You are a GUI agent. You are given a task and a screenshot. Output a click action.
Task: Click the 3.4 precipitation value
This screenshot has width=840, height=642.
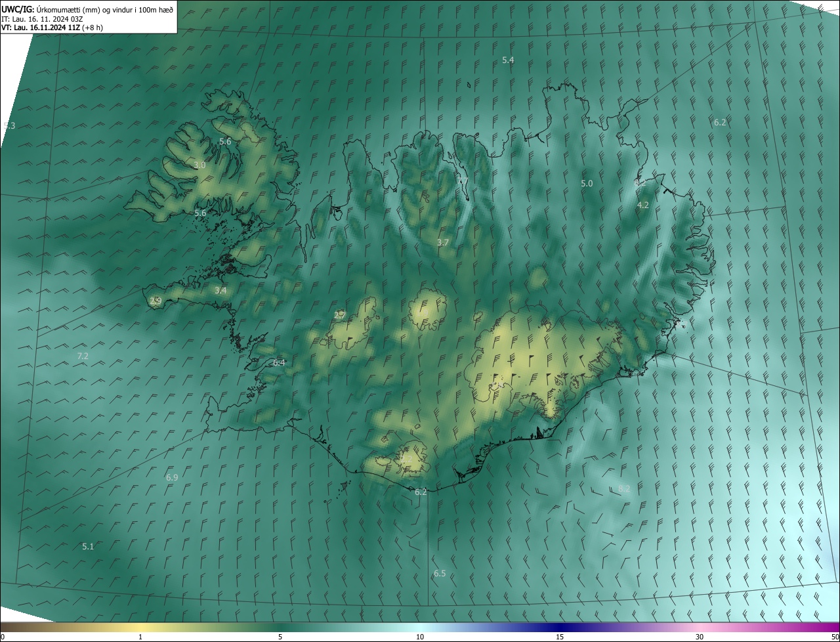[220, 290]
